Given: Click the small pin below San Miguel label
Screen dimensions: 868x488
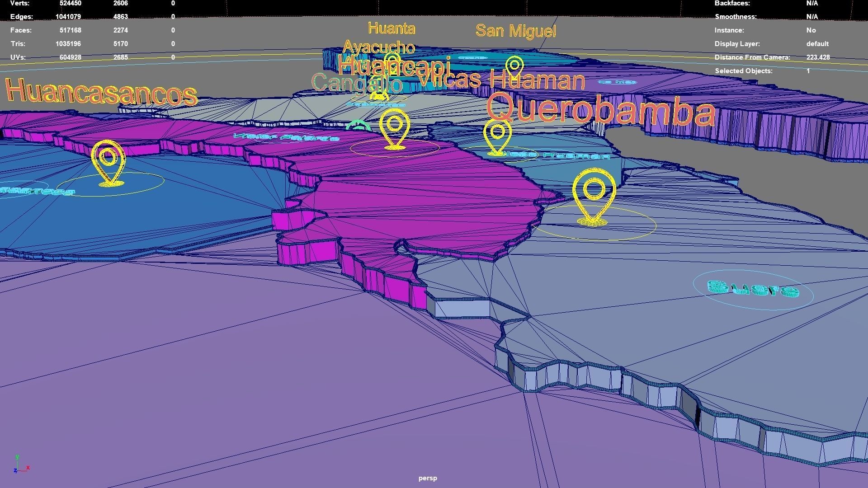Looking at the screenshot, I should 514,67.
